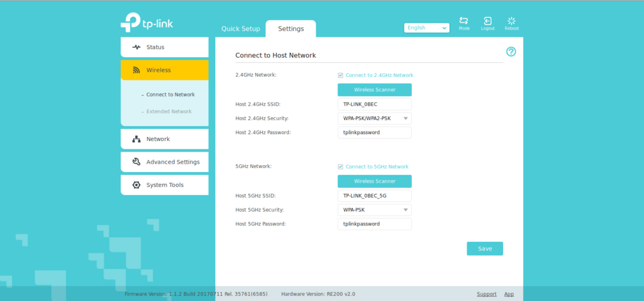Open the English language dropdown
Image resolution: width=644 pixels, height=301 pixels.
[x=426, y=28]
